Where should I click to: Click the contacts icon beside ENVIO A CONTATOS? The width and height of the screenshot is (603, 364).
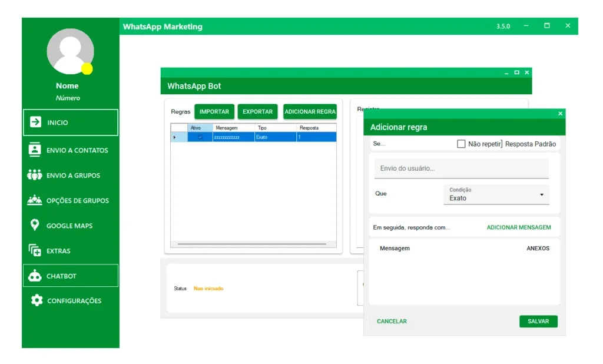point(35,150)
